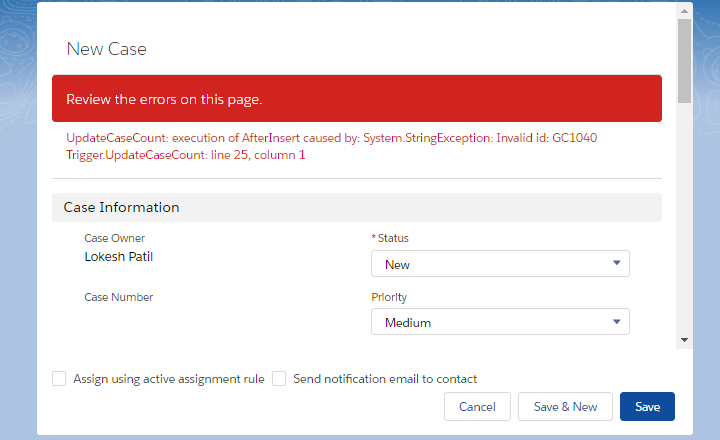
Task: Click the Send notification email label text
Action: pos(385,379)
